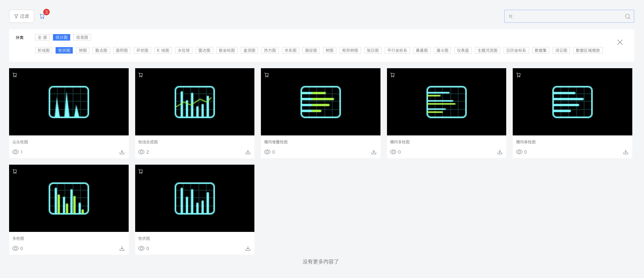The image size is (644, 278).
Task: Add 多柱图 to cart
Action: pos(15,171)
